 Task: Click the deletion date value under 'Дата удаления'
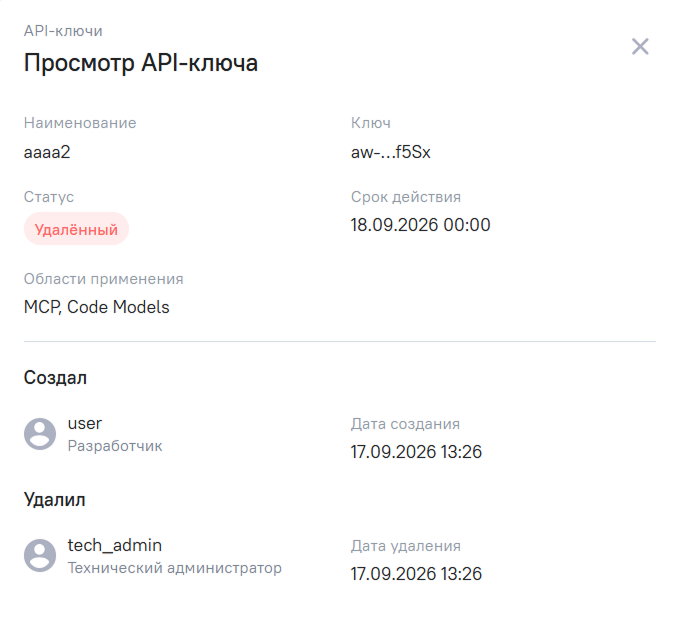pyautogui.click(x=416, y=574)
